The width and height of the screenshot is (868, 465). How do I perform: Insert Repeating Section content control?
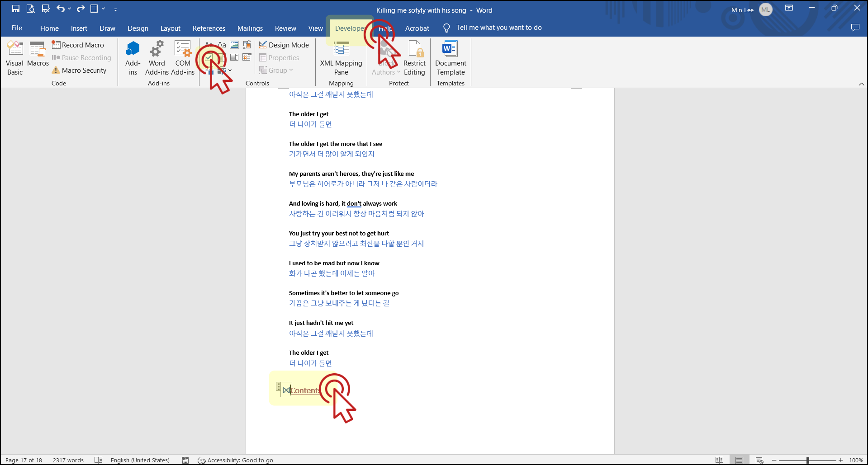209,70
